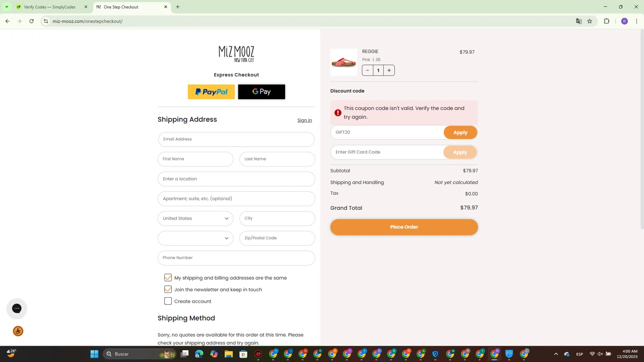Focus the Email Address field
The height and width of the screenshot is (362, 644).
(237, 139)
